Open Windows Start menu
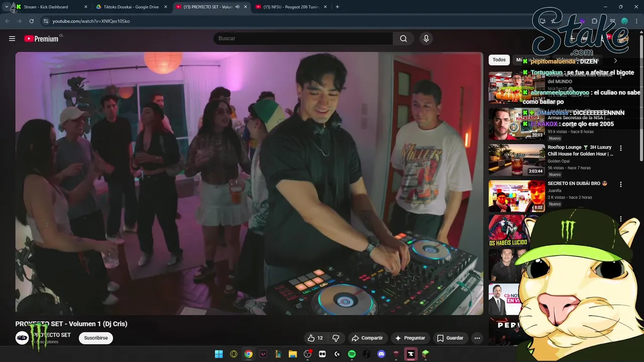Screen dimensions: 644x362 coord(219,354)
